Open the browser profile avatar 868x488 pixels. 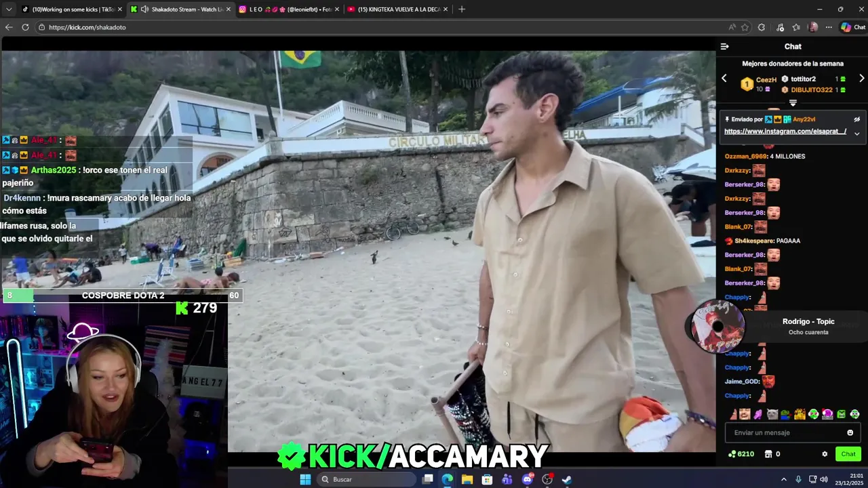tap(812, 27)
